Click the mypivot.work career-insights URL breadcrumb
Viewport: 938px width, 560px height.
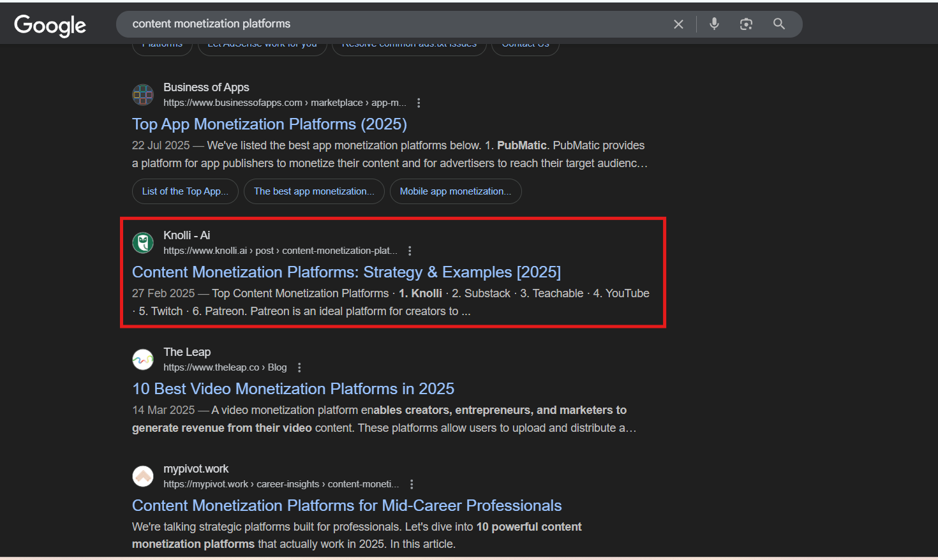281,484
